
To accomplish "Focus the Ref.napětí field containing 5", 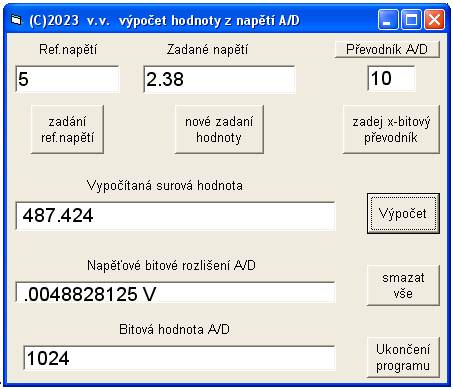I will tap(67, 79).
